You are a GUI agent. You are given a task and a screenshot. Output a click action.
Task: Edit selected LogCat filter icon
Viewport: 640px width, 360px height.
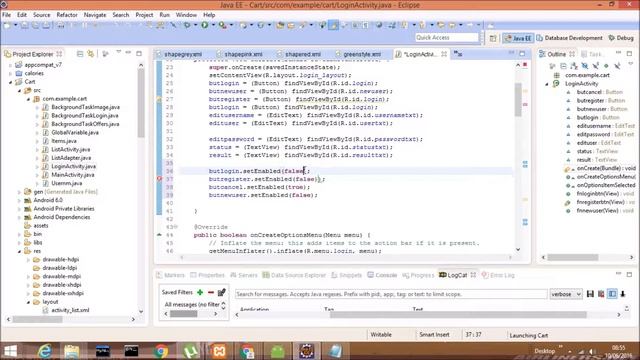222,292
